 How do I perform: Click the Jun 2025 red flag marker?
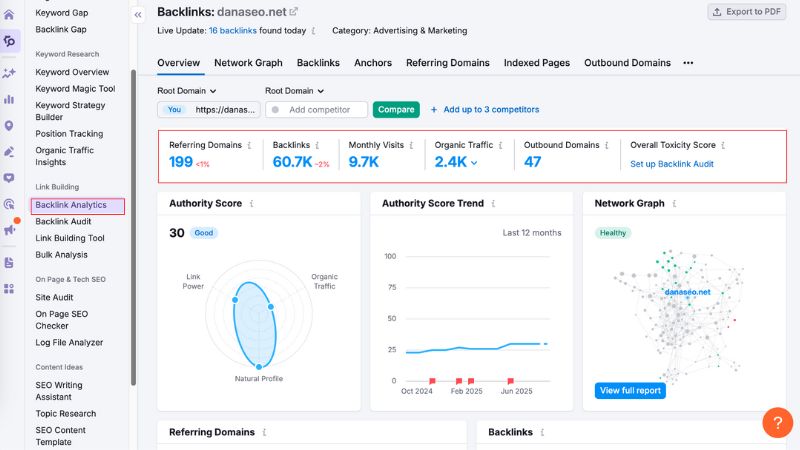(511, 381)
